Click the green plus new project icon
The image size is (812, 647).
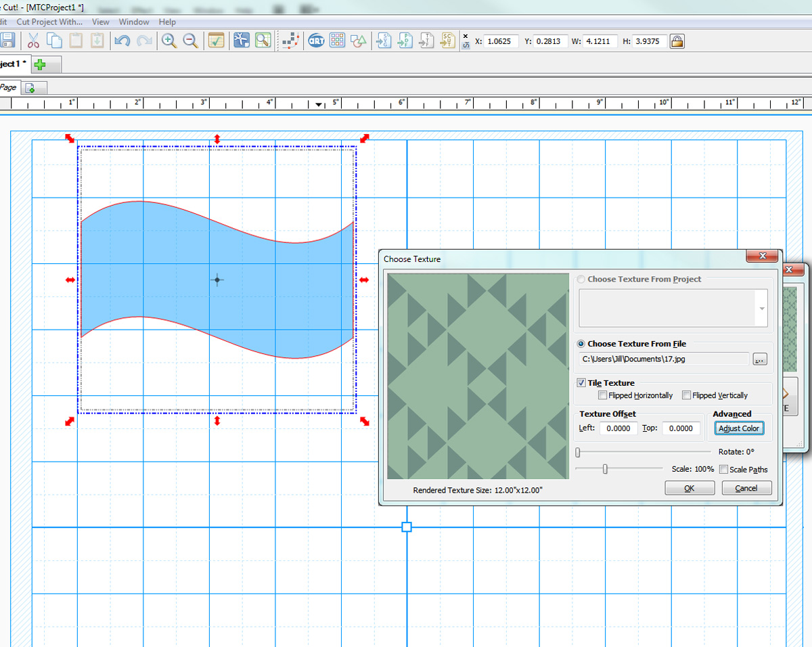40,64
